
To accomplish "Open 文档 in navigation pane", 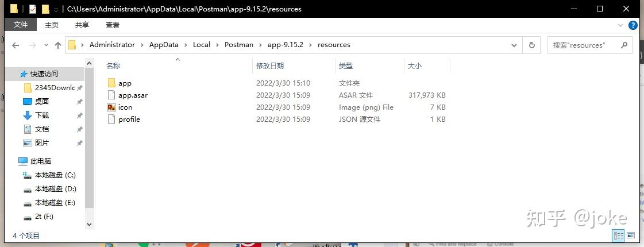I will click(42, 129).
